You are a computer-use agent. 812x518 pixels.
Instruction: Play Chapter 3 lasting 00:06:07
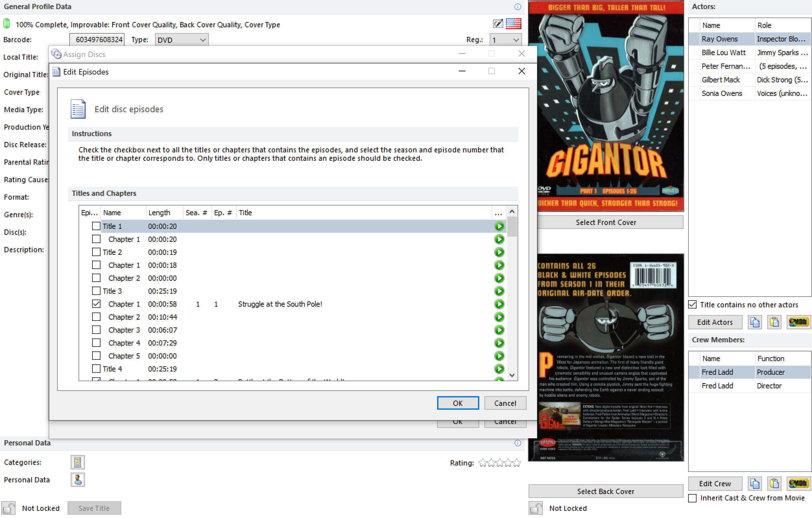499,330
